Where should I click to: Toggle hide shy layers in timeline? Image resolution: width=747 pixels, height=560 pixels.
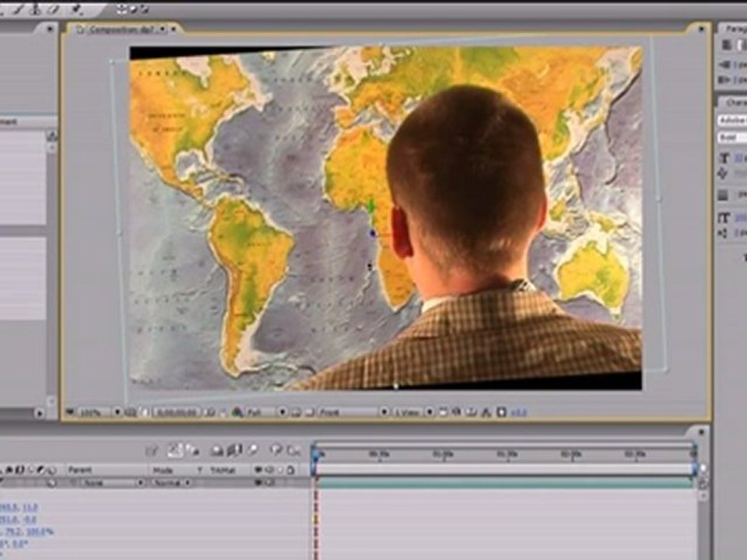pyautogui.click(x=217, y=450)
